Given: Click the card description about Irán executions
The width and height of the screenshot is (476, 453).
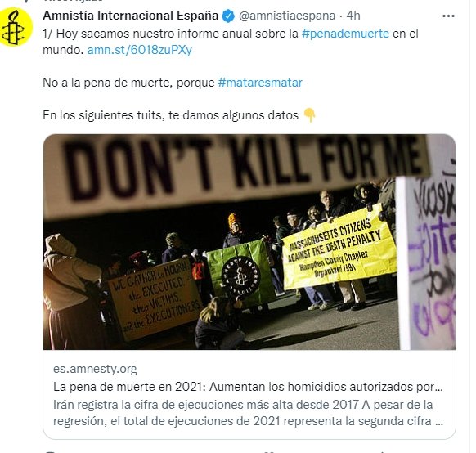Looking at the screenshot, I should [x=248, y=413].
